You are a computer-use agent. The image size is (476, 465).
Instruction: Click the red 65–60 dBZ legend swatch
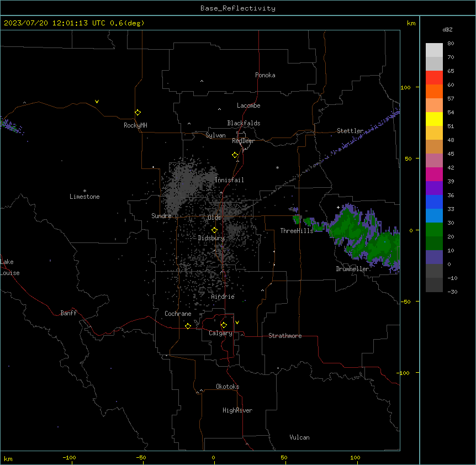[434, 78]
